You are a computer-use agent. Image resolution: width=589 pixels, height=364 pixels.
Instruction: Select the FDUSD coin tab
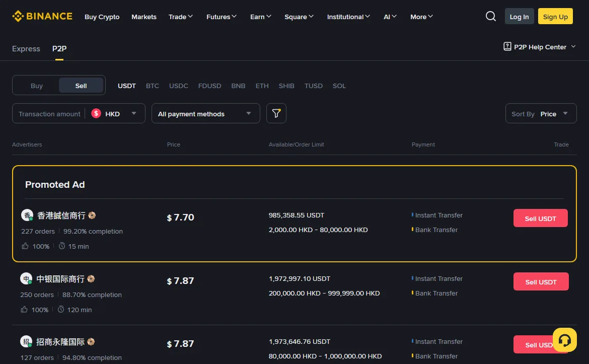click(209, 86)
